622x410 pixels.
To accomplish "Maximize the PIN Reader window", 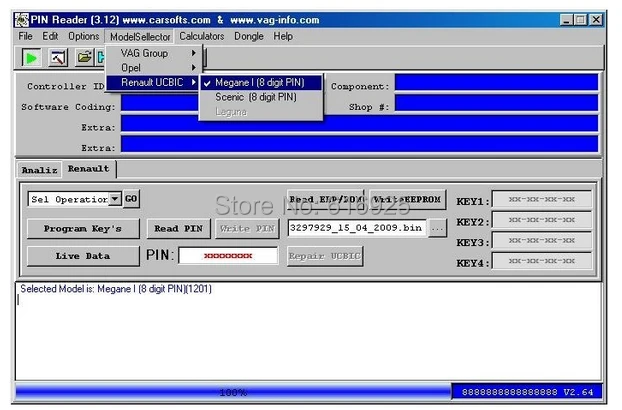I will [x=580, y=20].
